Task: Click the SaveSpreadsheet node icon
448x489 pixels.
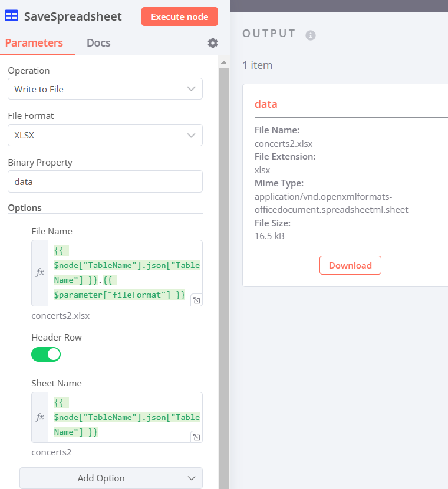Action: pos(11,16)
